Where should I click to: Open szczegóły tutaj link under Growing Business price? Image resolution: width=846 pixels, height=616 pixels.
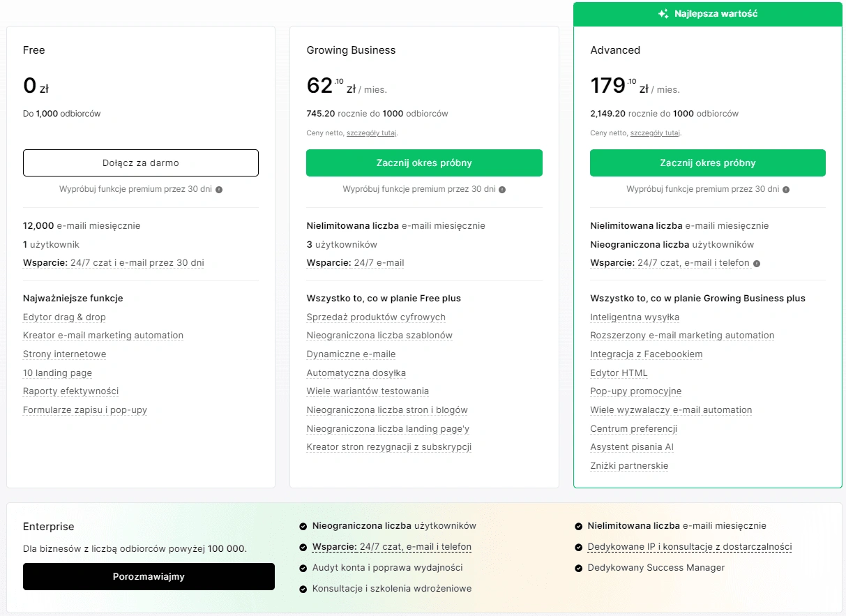[372, 133]
